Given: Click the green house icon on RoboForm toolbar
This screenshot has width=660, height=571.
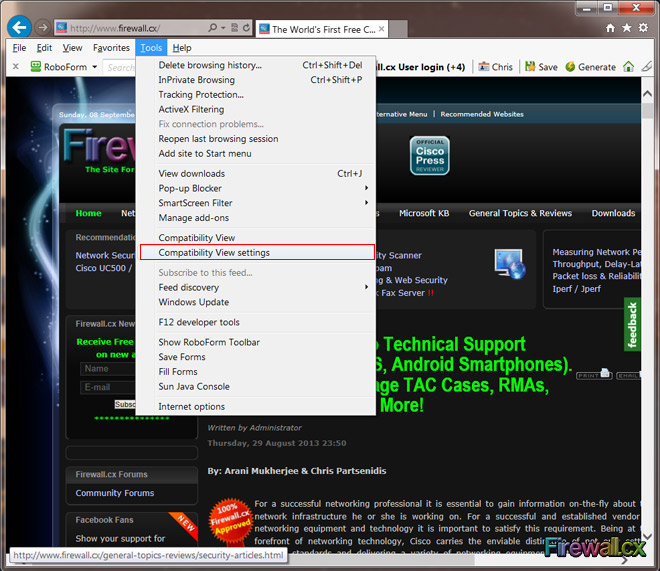Looking at the screenshot, I should (x=628, y=66).
